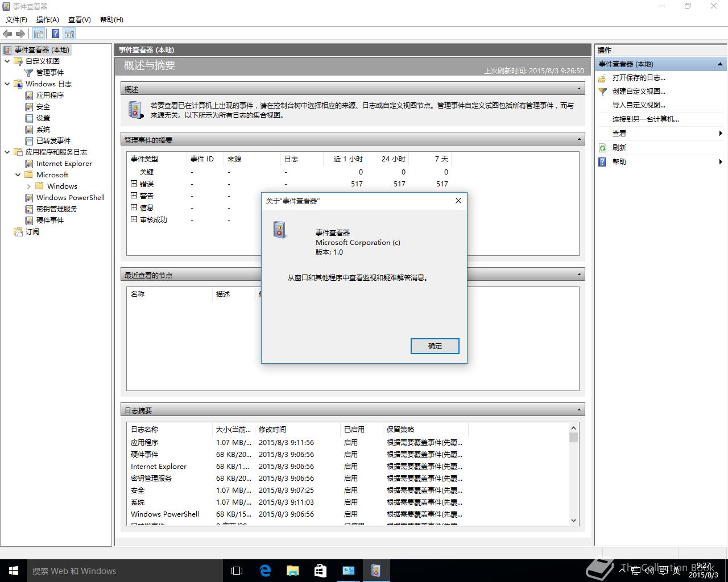Click scroll-up arrow in 日志摘要 list
Screen dimensions: 728x582
(573, 427)
